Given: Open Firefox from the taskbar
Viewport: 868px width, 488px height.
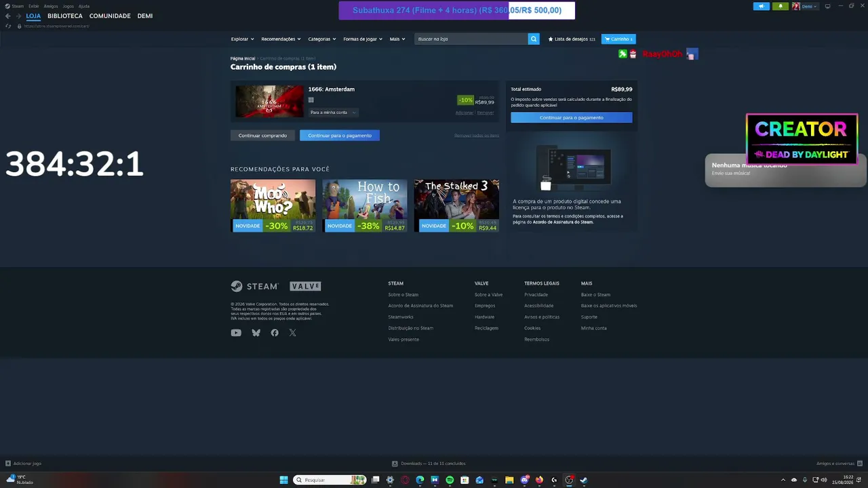Looking at the screenshot, I should pos(539,480).
